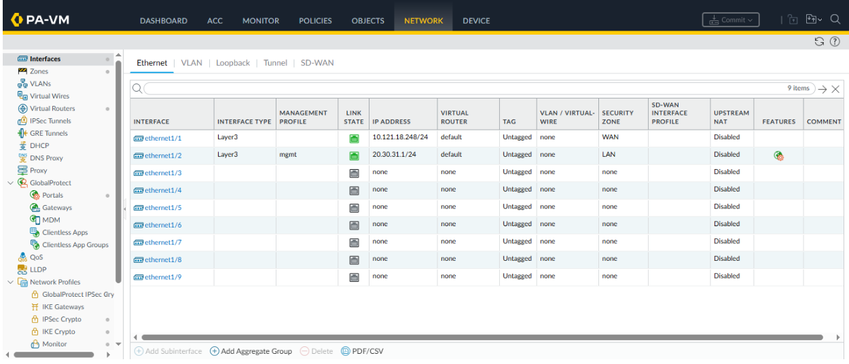Open DNS Proxy in sidebar
Viewport: 849px width, 364px height.
46,158
